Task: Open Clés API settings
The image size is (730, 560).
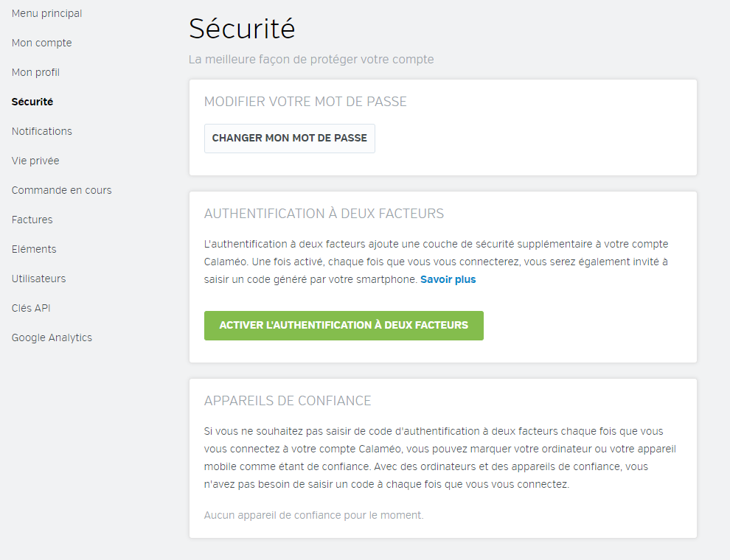Action: [31, 308]
